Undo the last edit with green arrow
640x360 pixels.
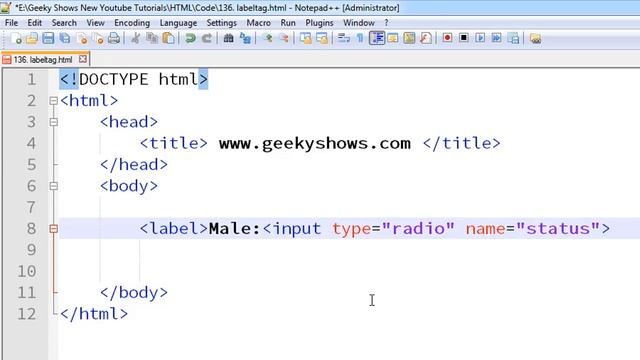tap(190, 38)
